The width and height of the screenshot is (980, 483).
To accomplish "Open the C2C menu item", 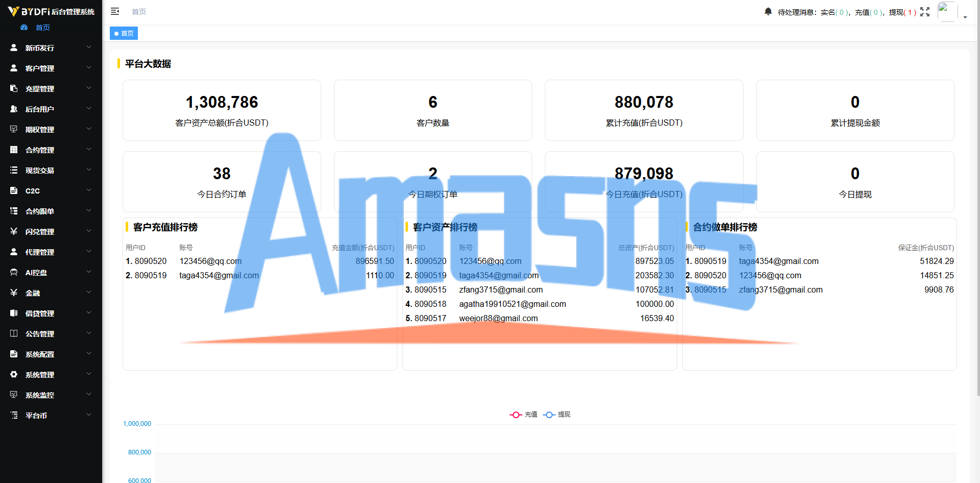I will (51, 190).
